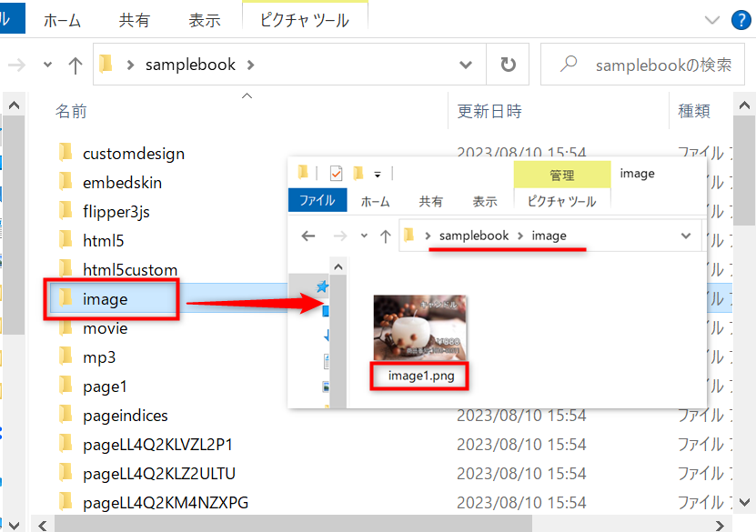
Task: Go up one level in samplebook window
Action: pos(76,65)
